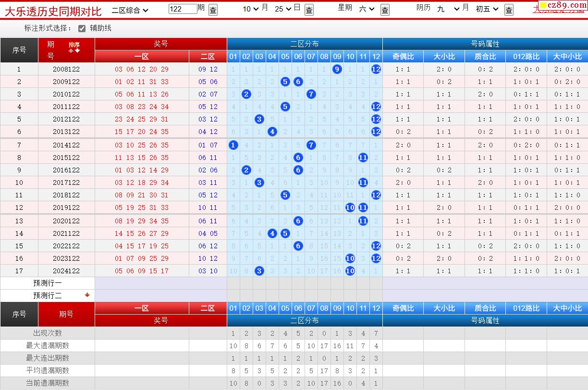Open the 二区综合 dropdown

coord(130,10)
